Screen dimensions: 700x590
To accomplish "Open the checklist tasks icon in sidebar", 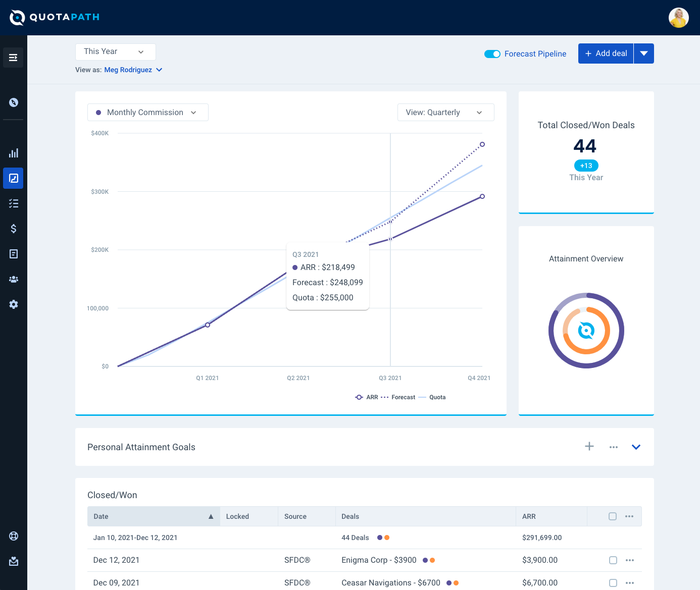I will point(14,203).
